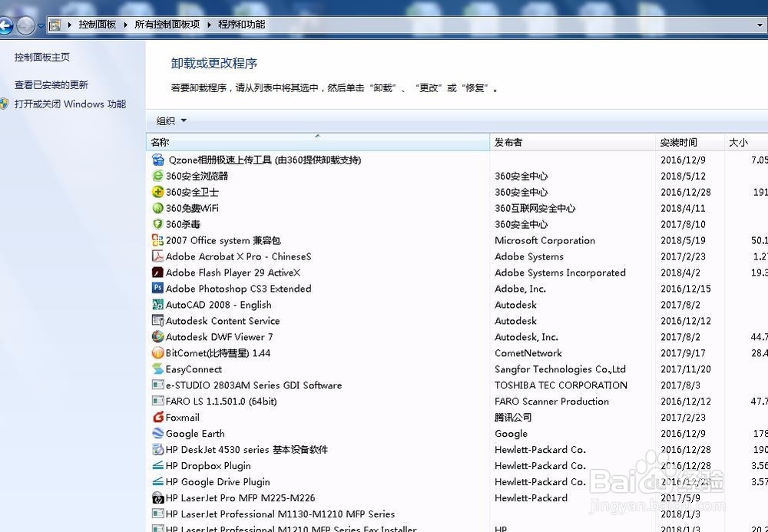Screen dimensions: 768x532
Task: Click publisher TOSHIBA TEC CORPORATION
Action: click(x=561, y=385)
